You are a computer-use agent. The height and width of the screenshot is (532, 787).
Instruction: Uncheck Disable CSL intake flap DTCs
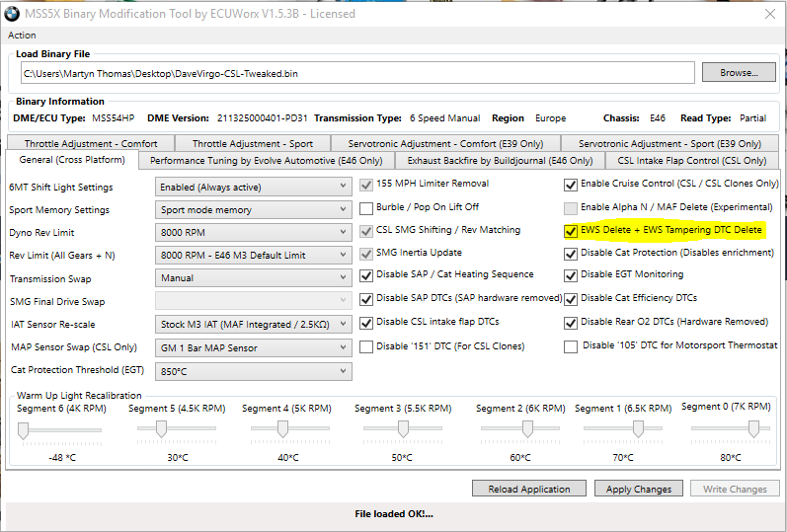pyautogui.click(x=366, y=323)
